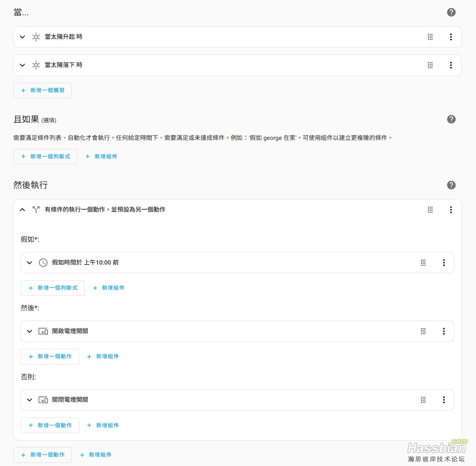Screen dimensions: 476x466
Task: Open three-dot menu of 上午10:00 前 condition
Action: pyautogui.click(x=444, y=263)
